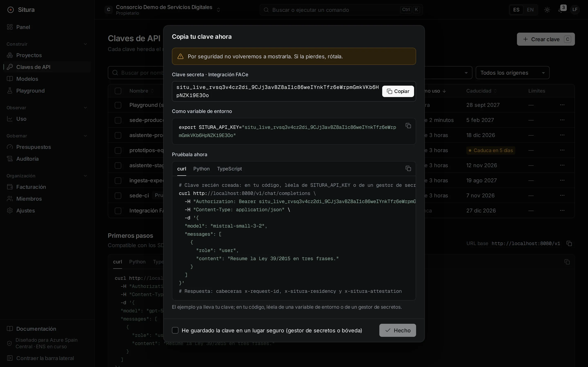
Task: Tick the select-all checkbox in table header
Action: pos(118,91)
